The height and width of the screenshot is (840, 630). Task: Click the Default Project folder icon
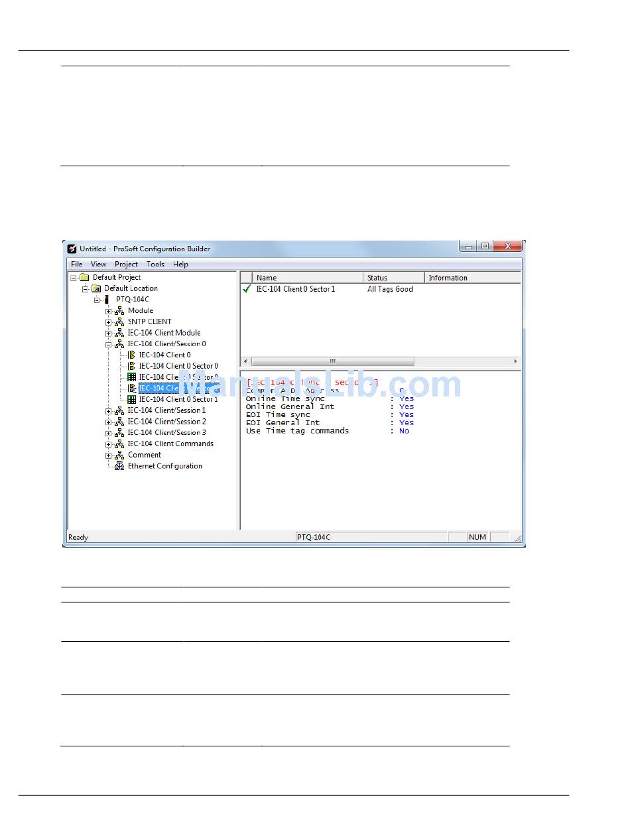84,277
